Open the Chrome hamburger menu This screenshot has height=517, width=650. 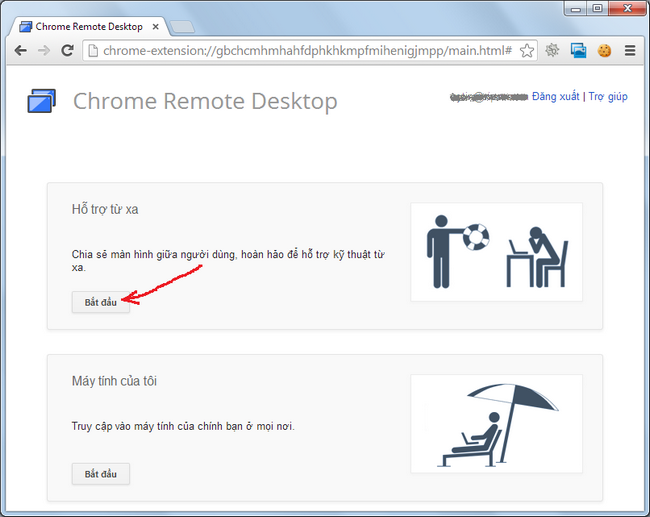pyautogui.click(x=630, y=50)
